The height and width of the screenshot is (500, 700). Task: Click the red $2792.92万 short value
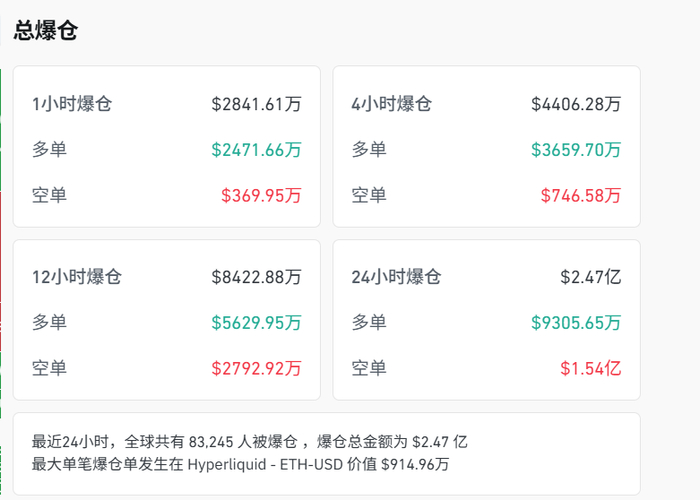point(256,368)
